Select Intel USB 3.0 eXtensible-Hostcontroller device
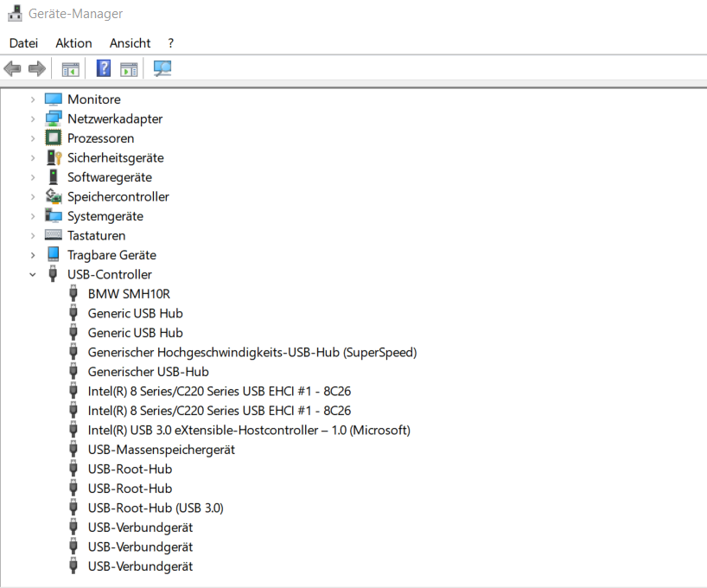The width and height of the screenshot is (707, 588). tap(248, 430)
